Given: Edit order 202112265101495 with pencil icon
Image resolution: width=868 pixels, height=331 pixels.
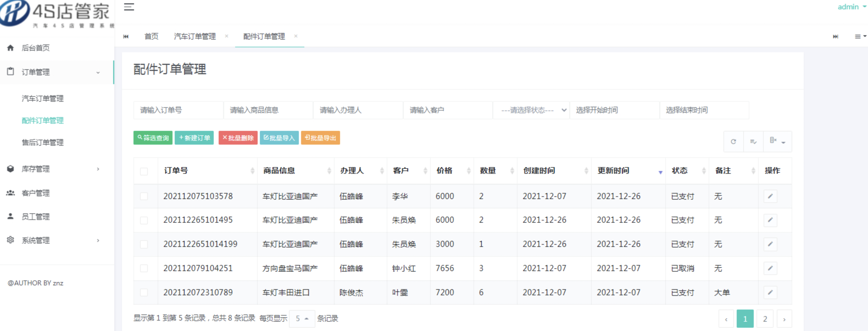Looking at the screenshot, I should point(770,220).
